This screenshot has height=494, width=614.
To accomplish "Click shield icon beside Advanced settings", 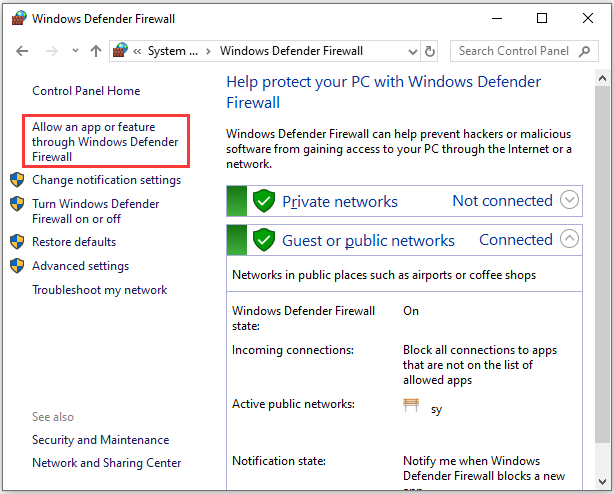I will (17, 266).
